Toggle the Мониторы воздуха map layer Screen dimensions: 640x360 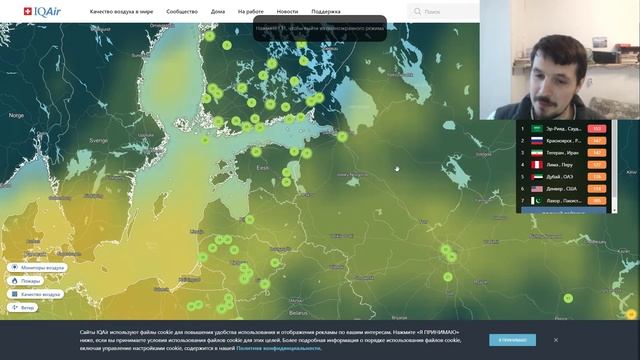(x=37, y=268)
